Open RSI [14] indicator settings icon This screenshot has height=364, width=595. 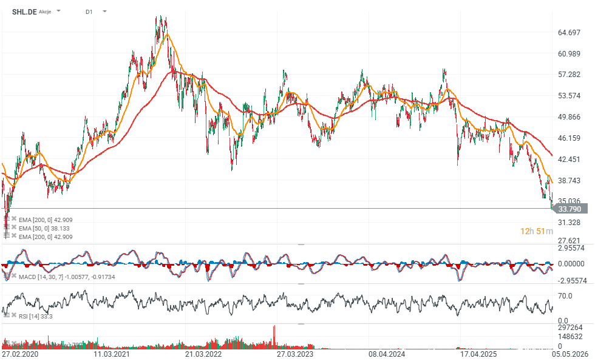tap(7, 315)
